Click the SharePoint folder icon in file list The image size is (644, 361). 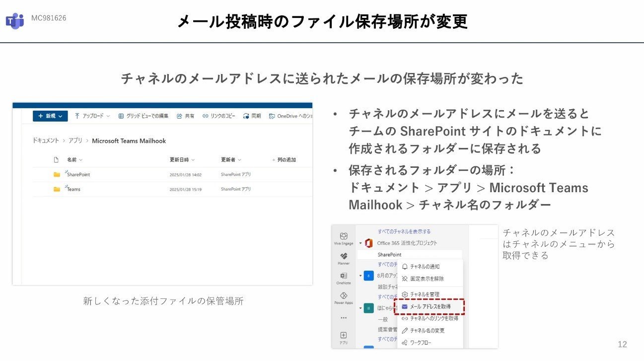[57, 175]
